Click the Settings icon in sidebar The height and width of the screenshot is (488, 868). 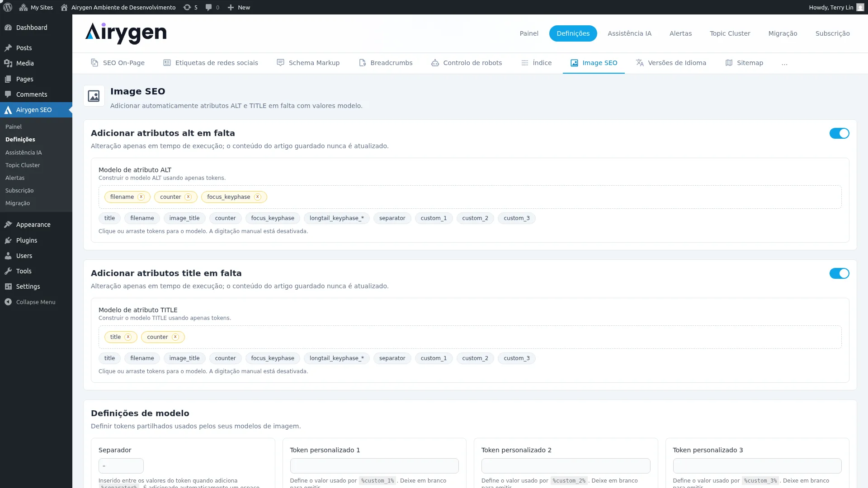(x=8, y=286)
